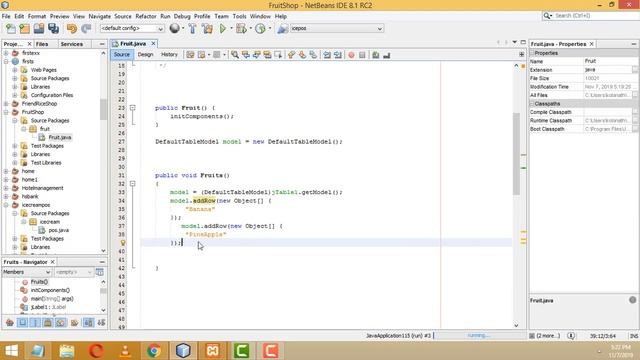Click the light bulb hint on line 39

click(122, 243)
